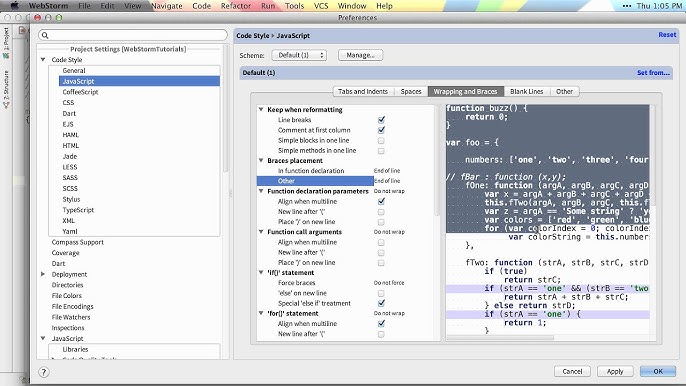Collapse the Braces placement group
Screen dimensions: 686x386
coord(261,161)
